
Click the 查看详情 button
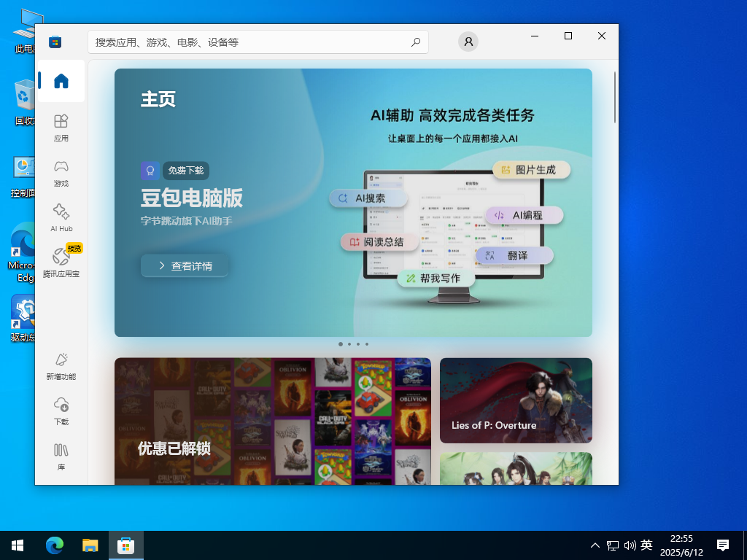[185, 265]
